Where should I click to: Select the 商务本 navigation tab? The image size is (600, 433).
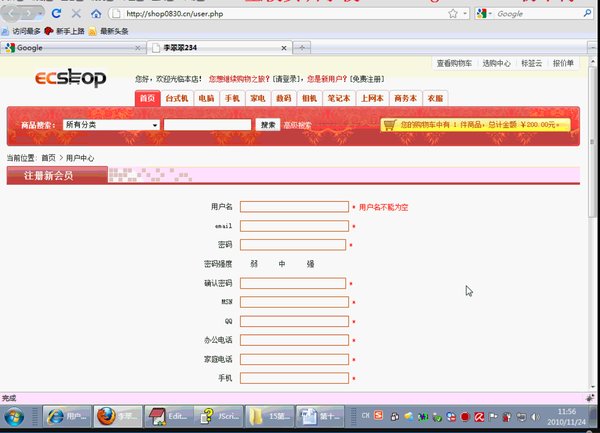406,98
